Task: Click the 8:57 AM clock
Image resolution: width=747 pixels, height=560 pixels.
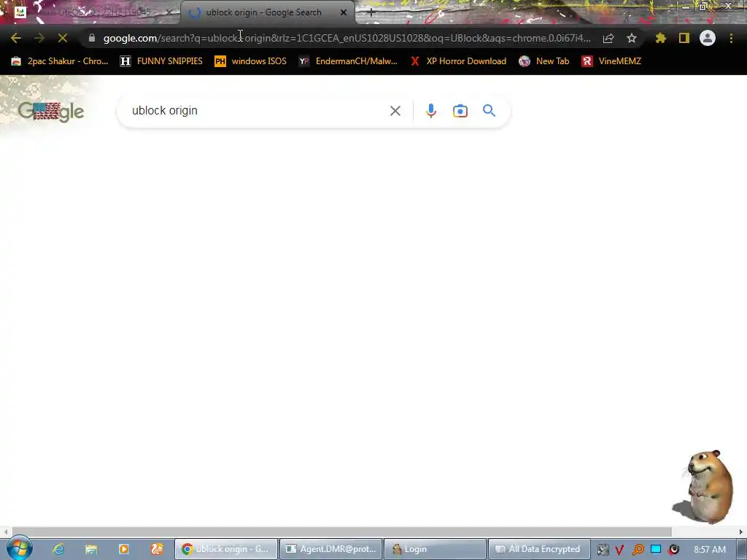Action: click(x=710, y=550)
